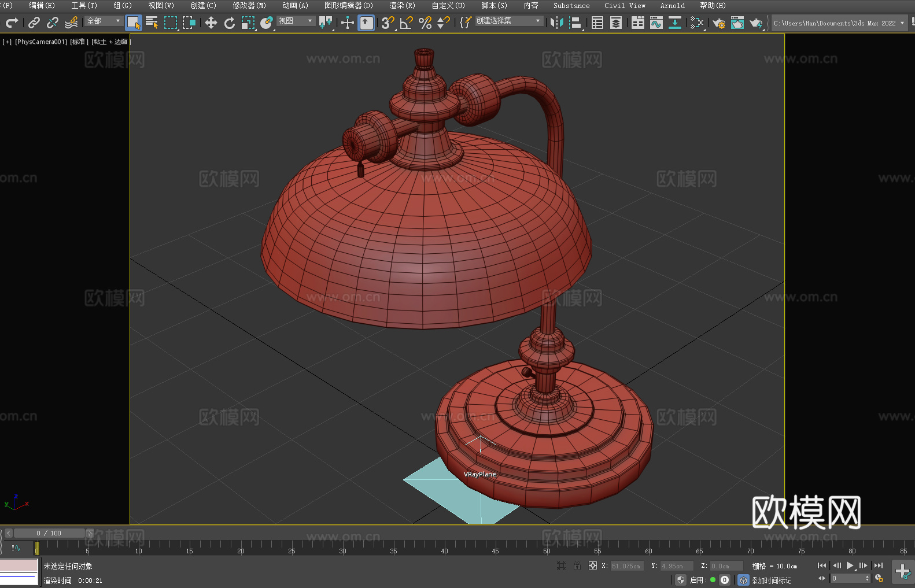Open the Civil View menu
The width and height of the screenshot is (915, 588).
tap(625, 5)
